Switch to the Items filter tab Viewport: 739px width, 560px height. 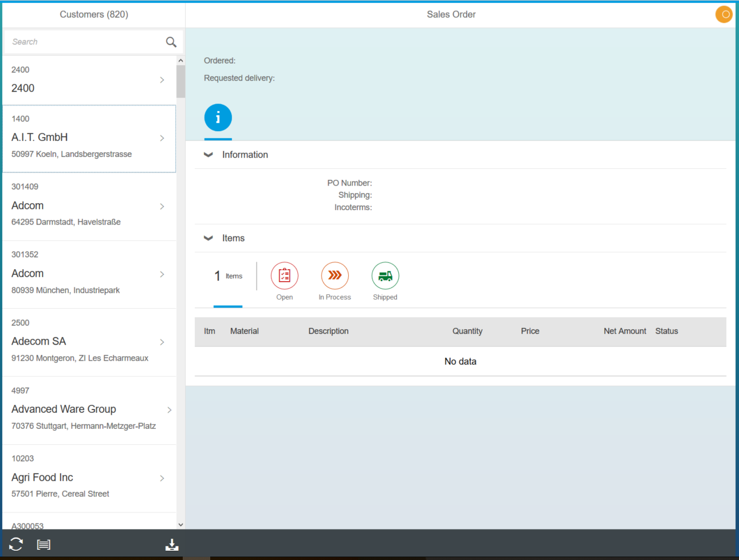[x=228, y=275]
